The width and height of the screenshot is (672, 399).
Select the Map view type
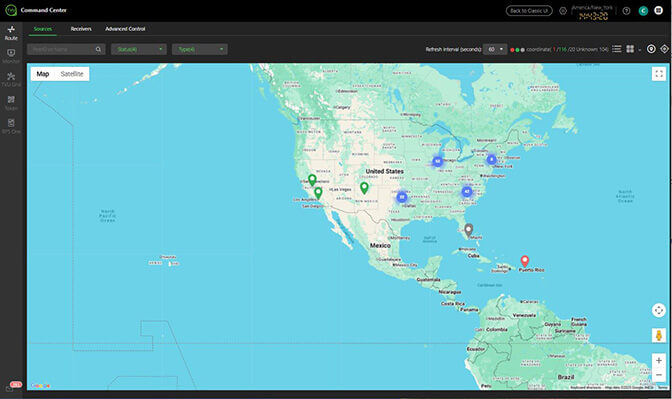43,74
